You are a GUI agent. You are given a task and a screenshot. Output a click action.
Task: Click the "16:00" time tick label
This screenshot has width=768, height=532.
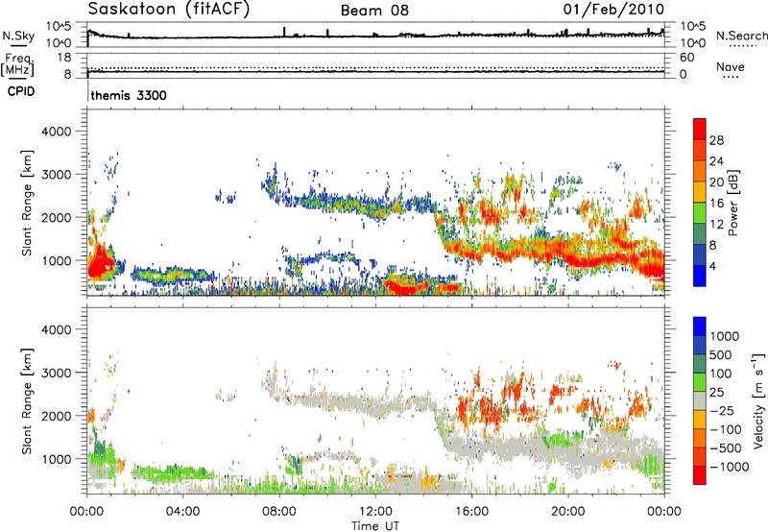pos(471,512)
